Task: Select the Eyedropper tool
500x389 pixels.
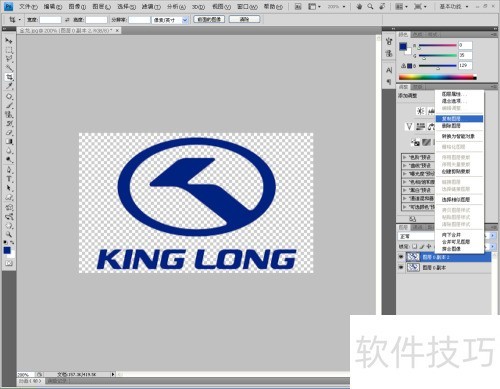Action: coord(9,86)
